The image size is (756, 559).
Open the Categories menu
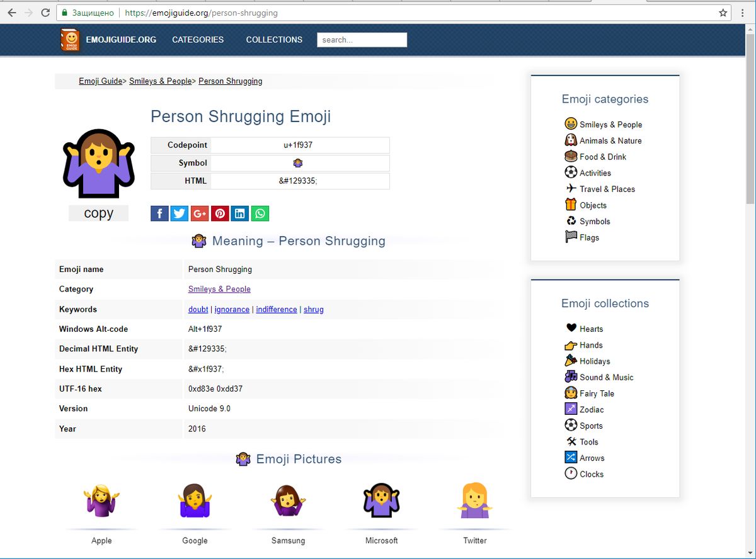click(x=197, y=40)
